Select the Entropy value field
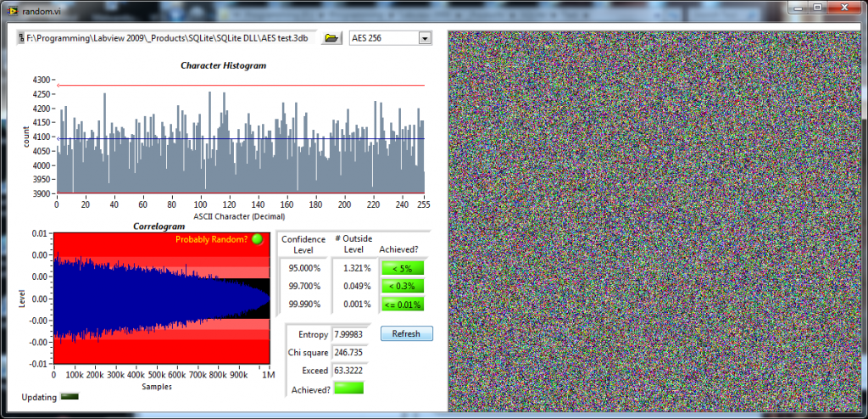Screen dimensions: 868x419 352,334
